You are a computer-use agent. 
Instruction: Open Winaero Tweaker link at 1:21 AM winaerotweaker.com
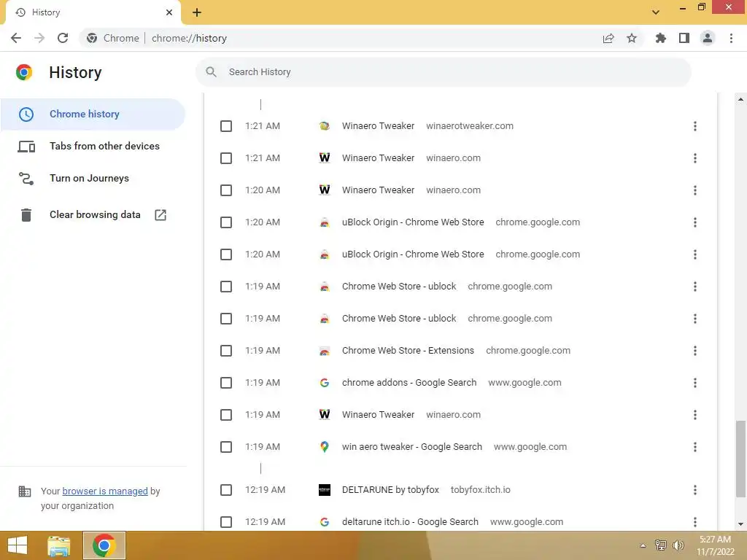(x=379, y=126)
